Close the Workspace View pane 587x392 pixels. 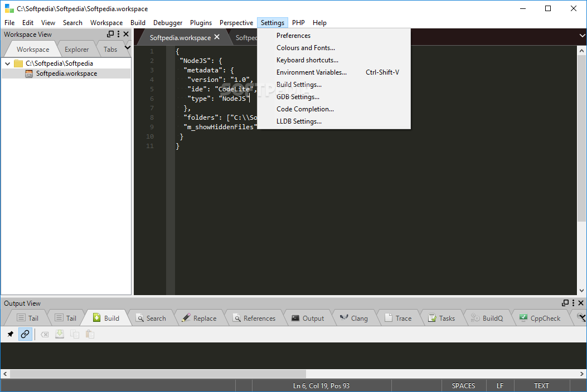click(x=126, y=34)
